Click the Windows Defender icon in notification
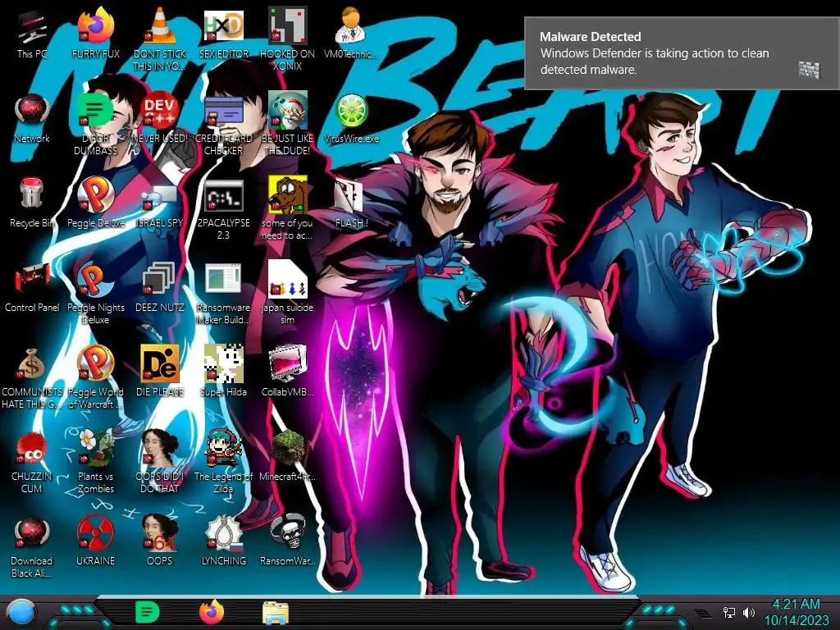The width and height of the screenshot is (840, 630). coord(810,69)
